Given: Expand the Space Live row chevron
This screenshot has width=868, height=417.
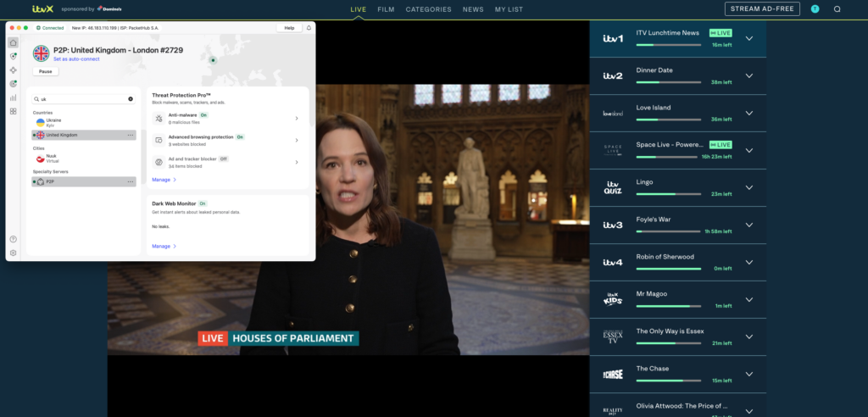Looking at the screenshot, I should tap(749, 151).
